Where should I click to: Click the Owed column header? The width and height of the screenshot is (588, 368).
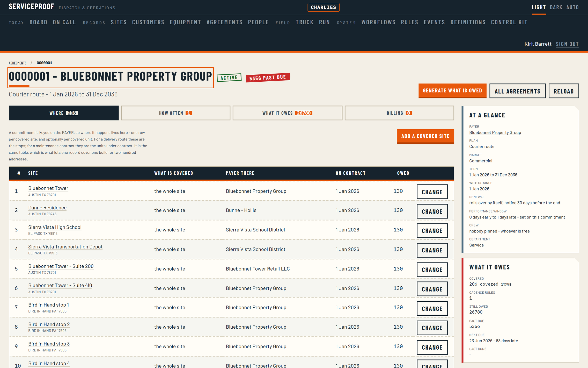point(403,173)
